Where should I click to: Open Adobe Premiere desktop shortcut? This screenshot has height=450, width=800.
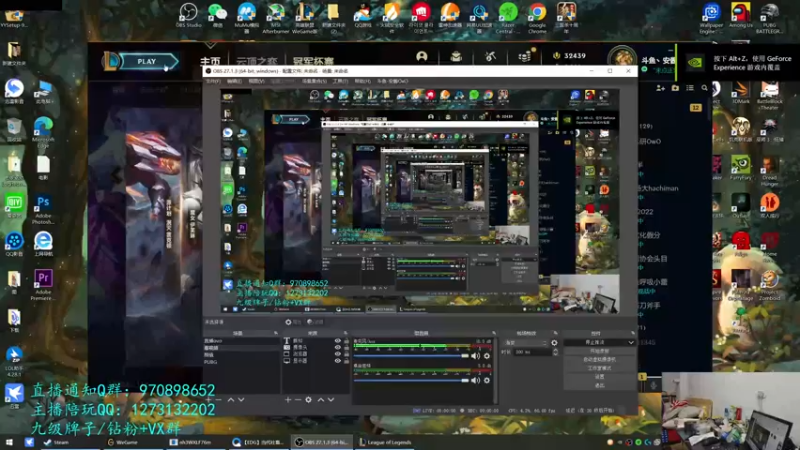pyautogui.click(x=43, y=285)
